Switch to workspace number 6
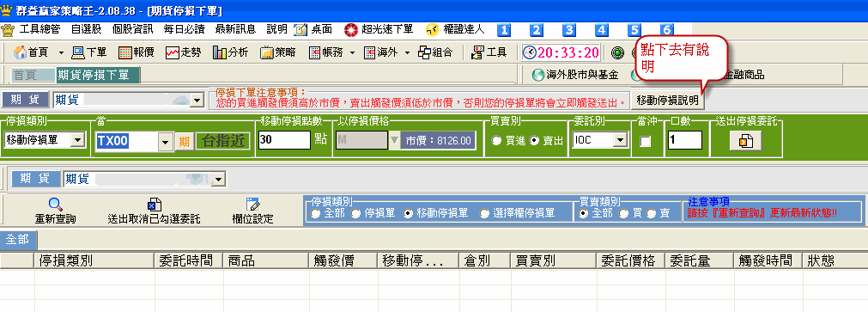868x312 pixels. click(668, 30)
